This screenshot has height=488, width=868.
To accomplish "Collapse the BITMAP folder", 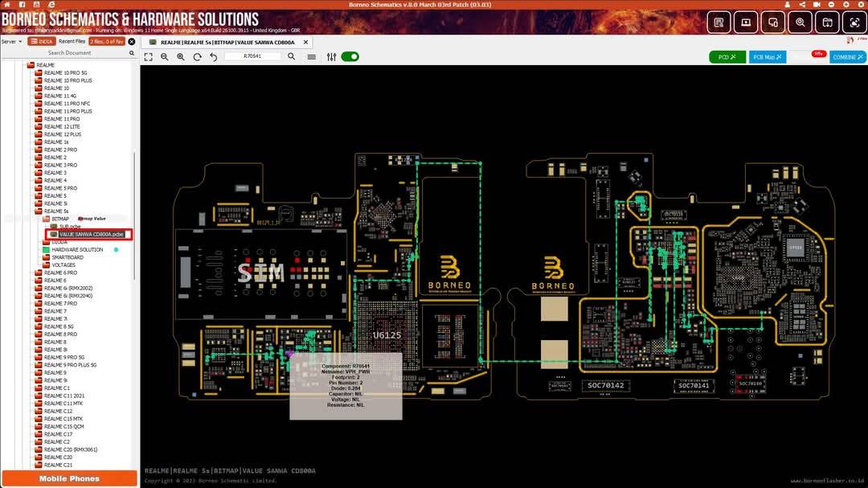I will 46,219.
